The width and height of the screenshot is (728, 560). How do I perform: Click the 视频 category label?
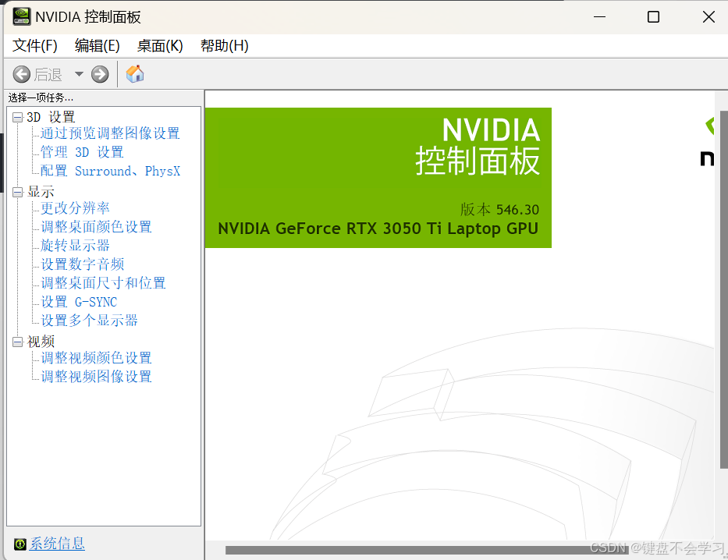pyautogui.click(x=41, y=342)
